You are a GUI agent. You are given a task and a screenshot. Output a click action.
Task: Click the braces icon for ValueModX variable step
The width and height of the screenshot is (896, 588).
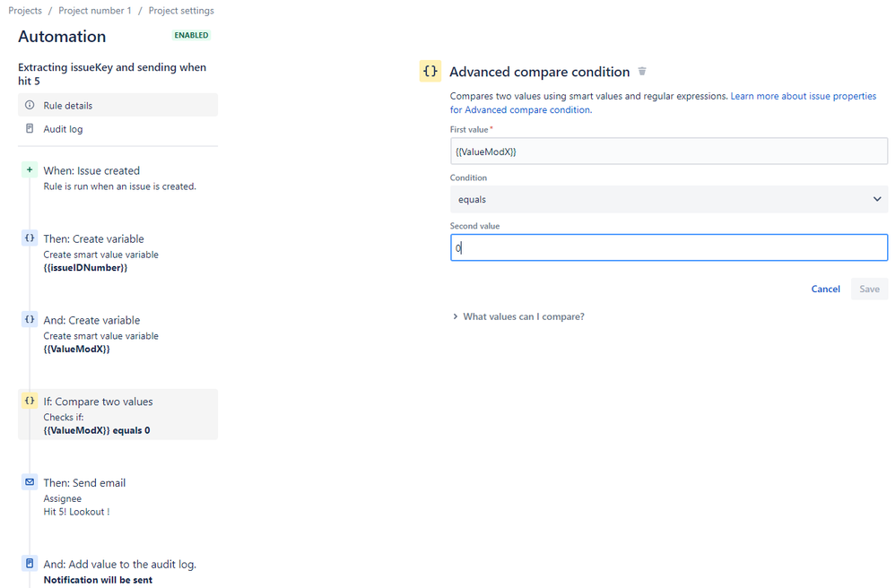point(30,319)
